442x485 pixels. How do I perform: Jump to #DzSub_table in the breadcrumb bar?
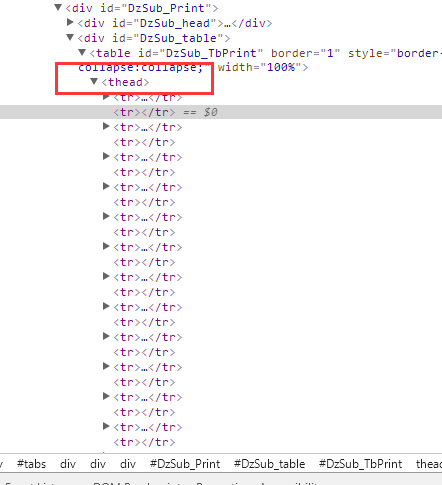pyautogui.click(x=269, y=464)
